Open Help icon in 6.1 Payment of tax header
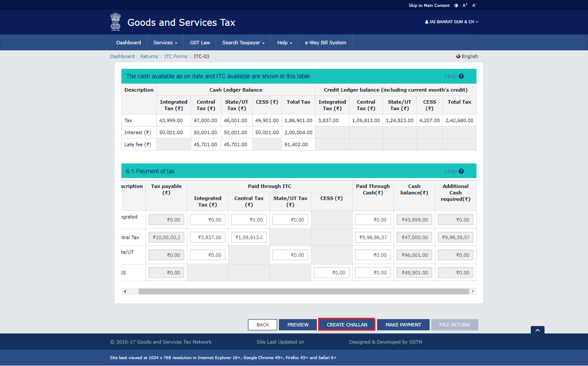The height and width of the screenshot is (366, 588). [x=461, y=171]
